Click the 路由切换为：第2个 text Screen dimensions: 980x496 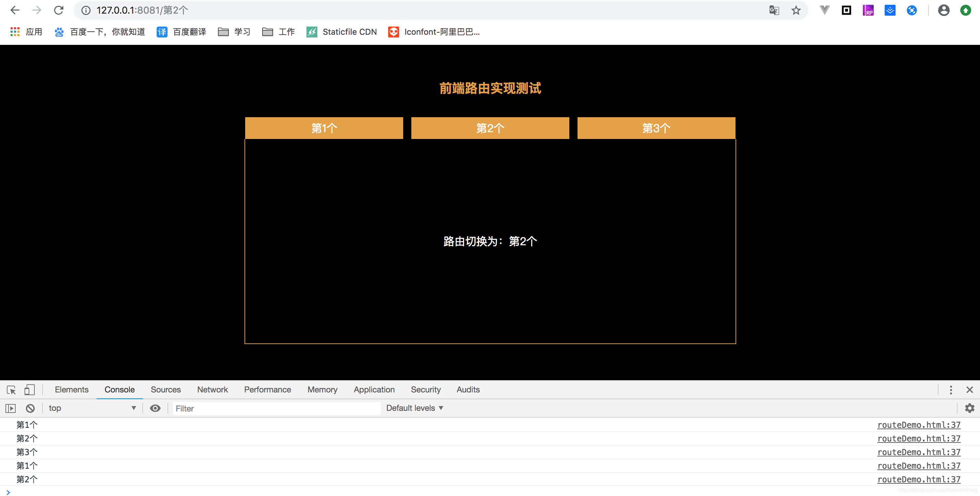coord(490,241)
